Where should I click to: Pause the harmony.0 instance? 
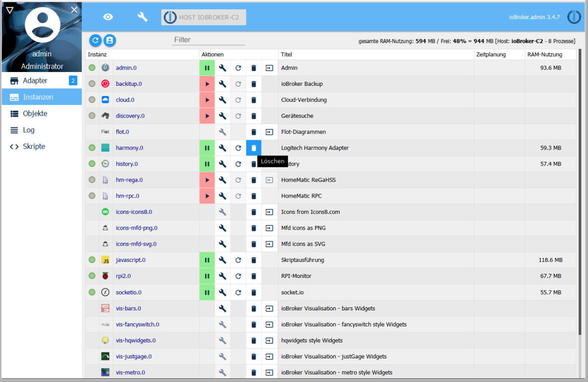click(207, 148)
